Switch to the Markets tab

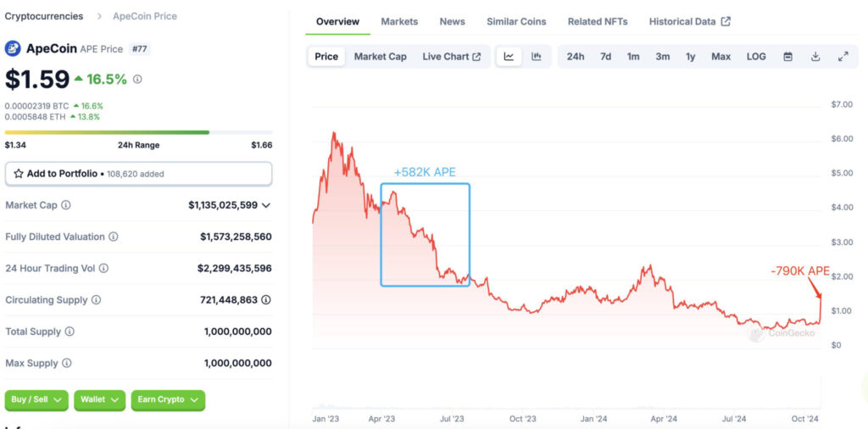point(399,21)
